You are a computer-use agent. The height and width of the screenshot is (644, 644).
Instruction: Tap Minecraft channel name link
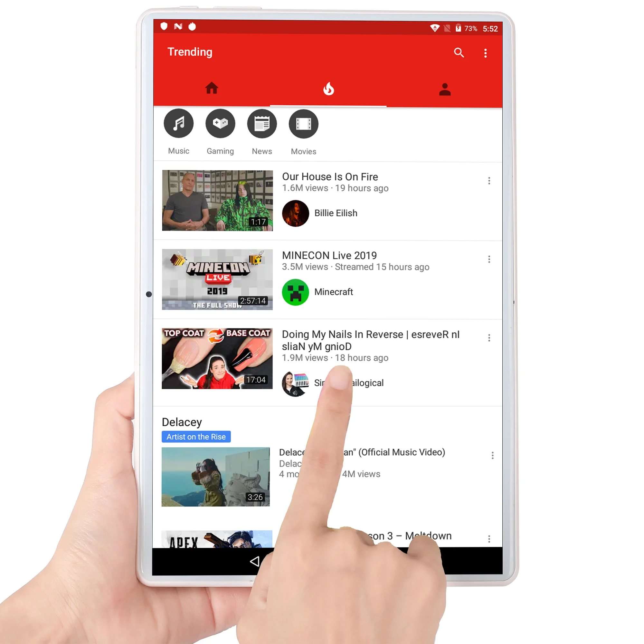pyautogui.click(x=333, y=291)
